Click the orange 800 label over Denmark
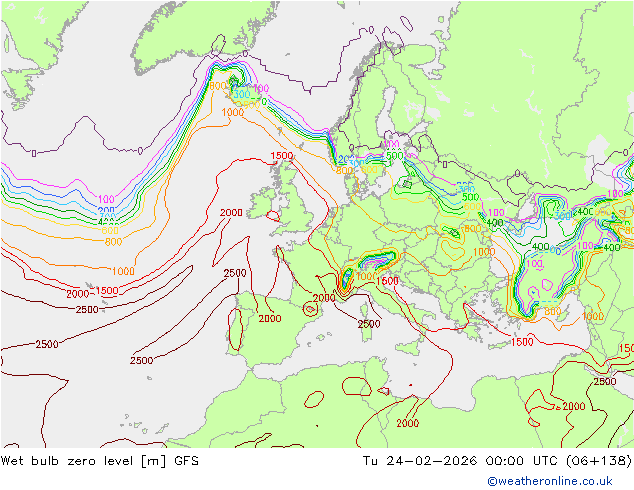Image resolution: width=634 pixels, height=490 pixels. pyautogui.click(x=344, y=171)
